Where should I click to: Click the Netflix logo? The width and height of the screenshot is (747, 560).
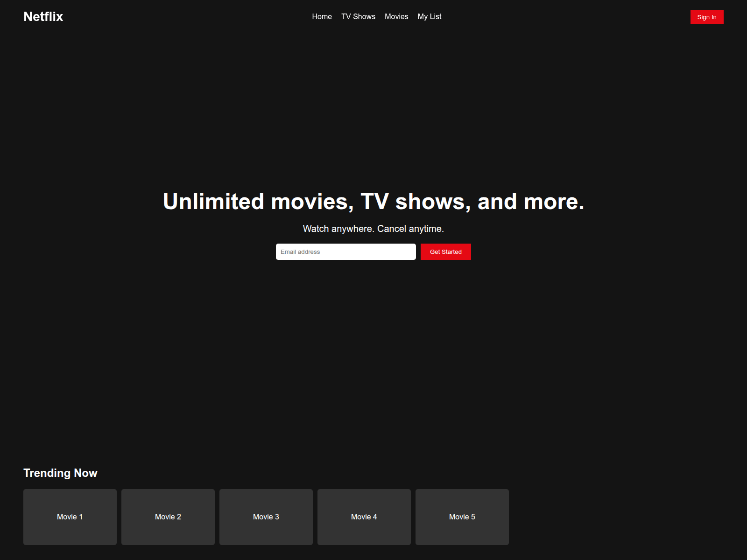(x=43, y=17)
